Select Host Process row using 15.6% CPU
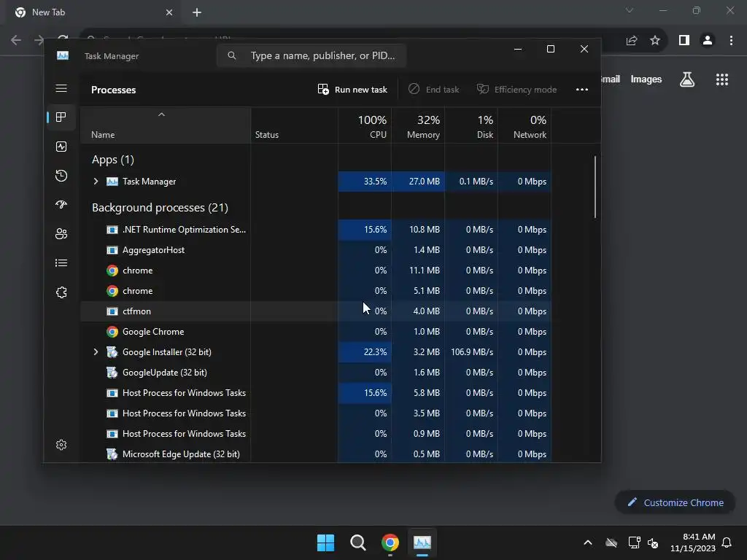The width and height of the screenshot is (747, 560). coord(316,393)
